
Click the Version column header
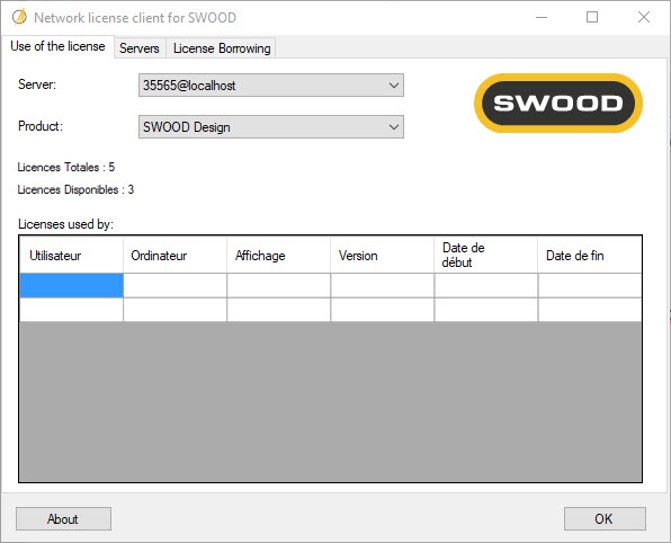coord(382,256)
